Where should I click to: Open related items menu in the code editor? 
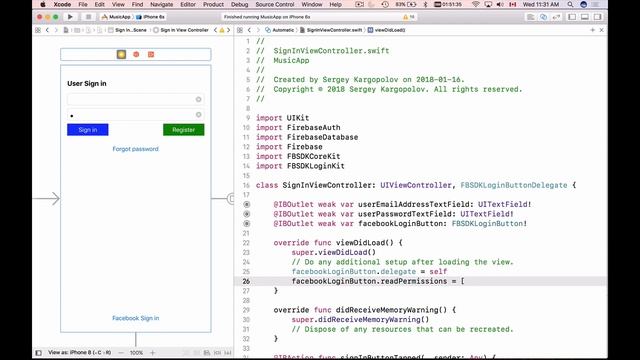pos(240,30)
